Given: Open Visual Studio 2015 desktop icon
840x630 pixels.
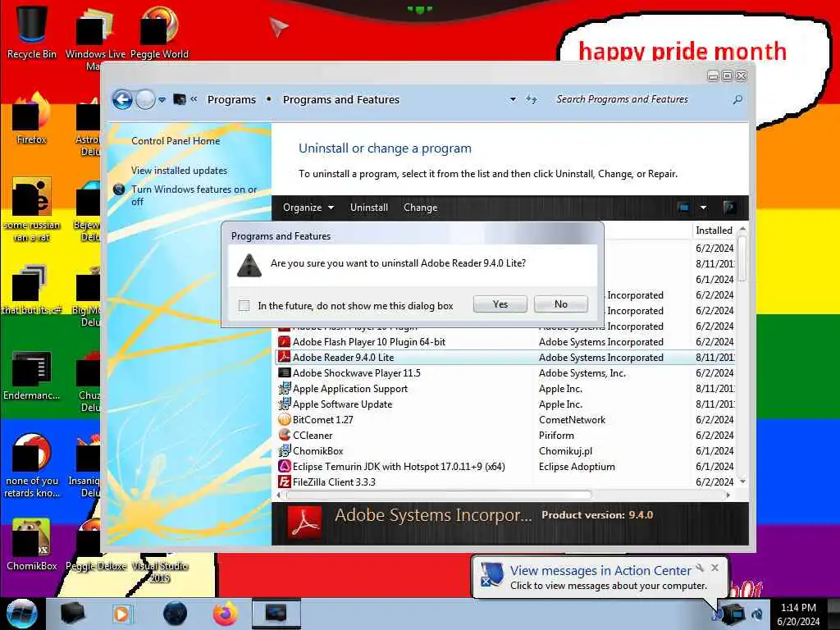Looking at the screenshot, I should pyautogui.click(x=159, y=571).
